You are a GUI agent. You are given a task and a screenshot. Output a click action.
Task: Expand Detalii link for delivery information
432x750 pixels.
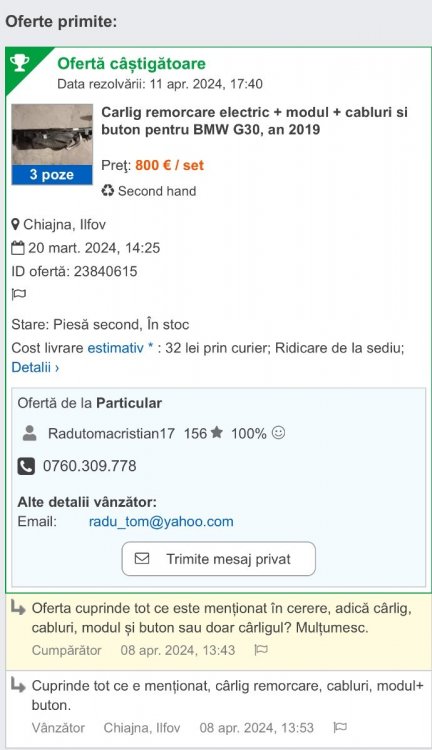(35, 367)
